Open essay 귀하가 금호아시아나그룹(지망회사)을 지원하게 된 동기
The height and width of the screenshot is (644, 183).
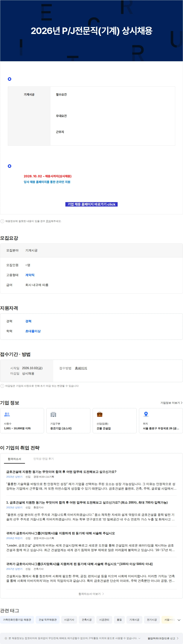point(60,533)
